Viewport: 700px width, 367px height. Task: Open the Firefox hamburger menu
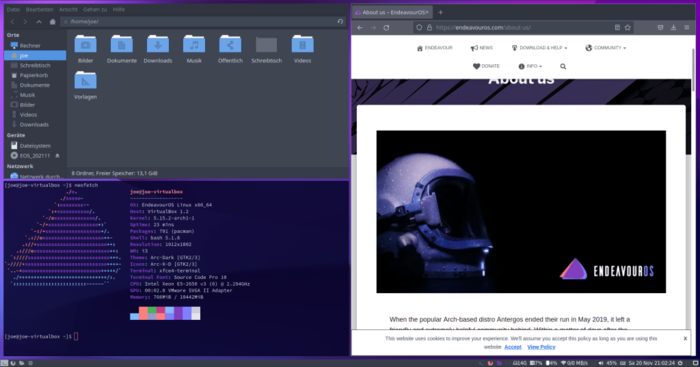point(687,28)
